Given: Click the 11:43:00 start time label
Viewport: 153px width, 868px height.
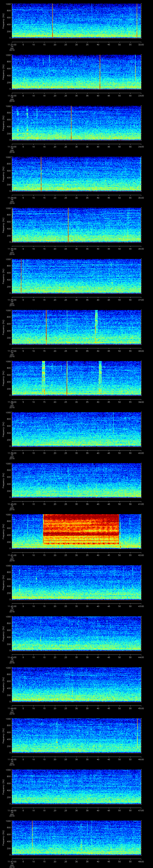Looking at the screenshot, I should (12, 657).
